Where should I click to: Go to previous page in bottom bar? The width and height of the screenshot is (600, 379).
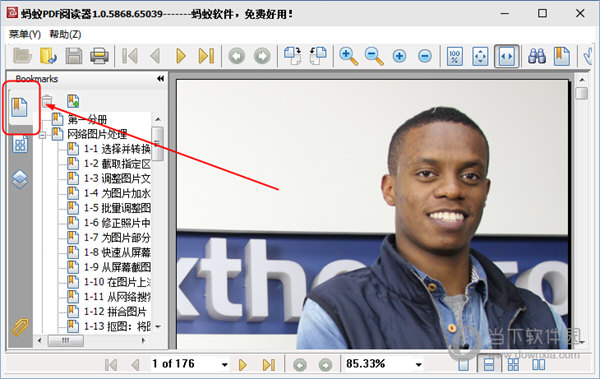click(x=135, y=365)
